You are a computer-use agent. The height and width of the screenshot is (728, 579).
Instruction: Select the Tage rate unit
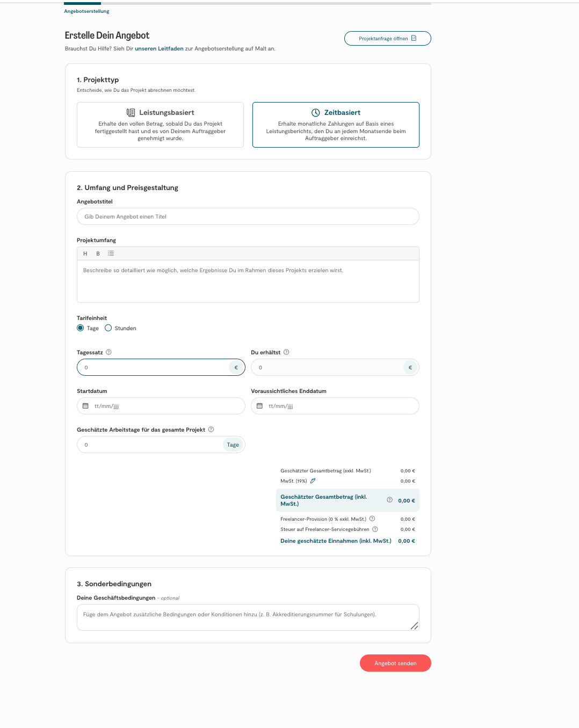[81, 328]
